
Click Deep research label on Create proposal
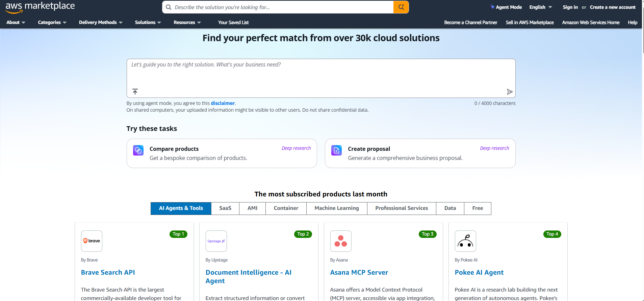tap(494, 148)
